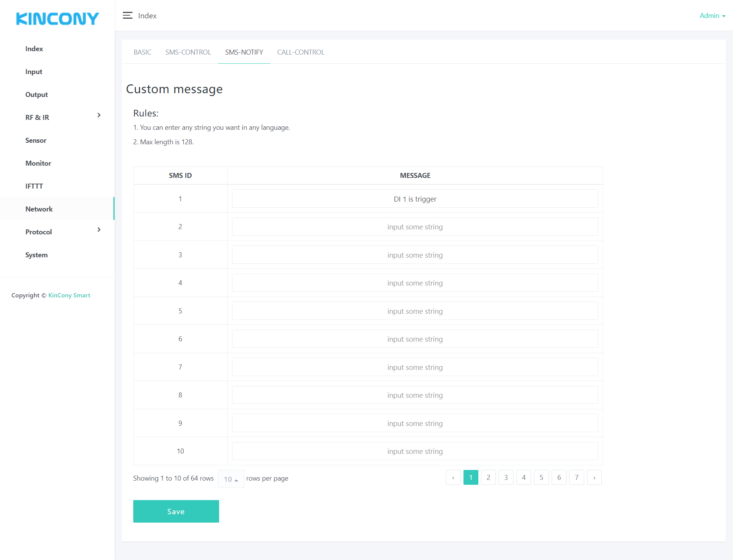The width and height of the screenshot is (733, 560).
Task: Switch to the CALL-CONTROL tab
Action: tap(300, 52)
